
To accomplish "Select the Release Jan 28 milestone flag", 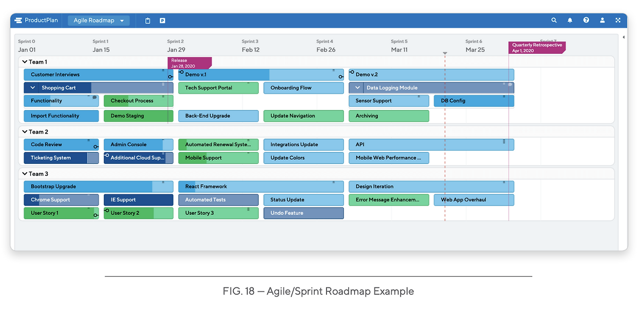I will 189,63.
